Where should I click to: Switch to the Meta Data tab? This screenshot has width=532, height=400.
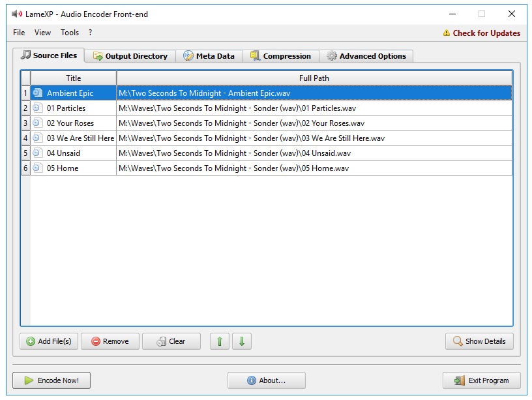tap(209, 56)
